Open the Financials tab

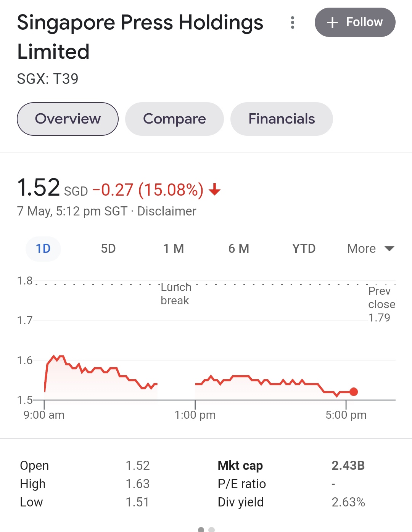tap(282, 119)
